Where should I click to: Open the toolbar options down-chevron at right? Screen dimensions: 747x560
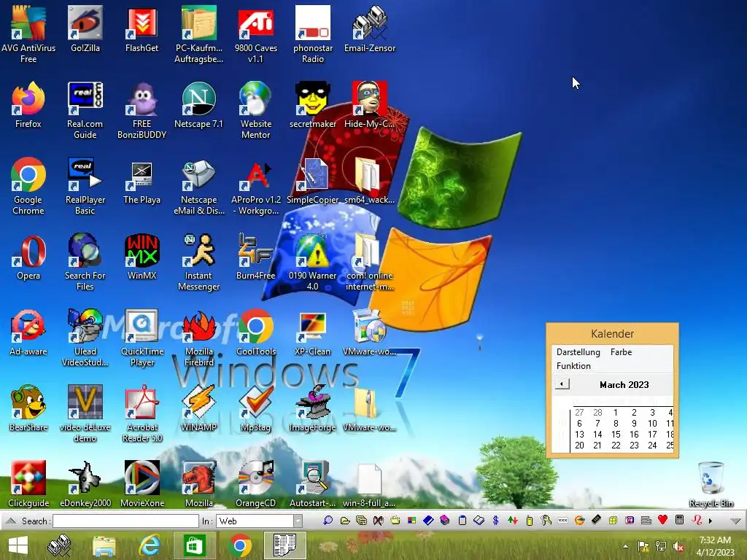(x=735, y=521)
